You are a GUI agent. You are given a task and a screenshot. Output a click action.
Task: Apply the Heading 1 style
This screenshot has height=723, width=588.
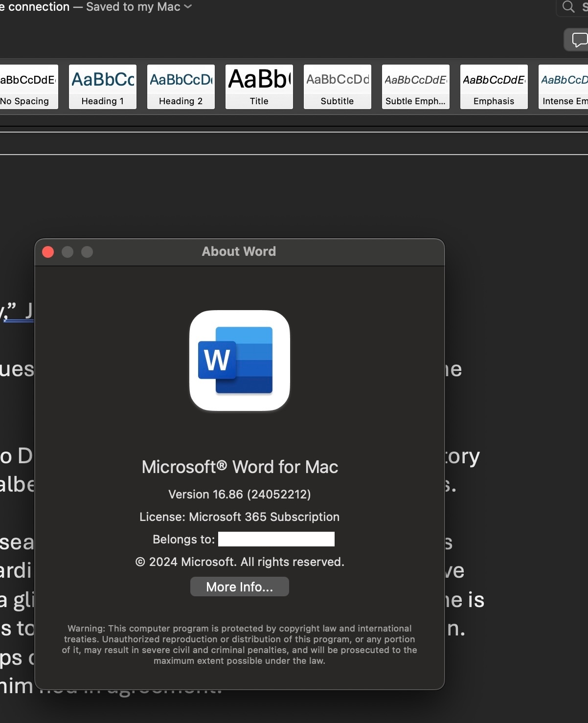(103, 87)
